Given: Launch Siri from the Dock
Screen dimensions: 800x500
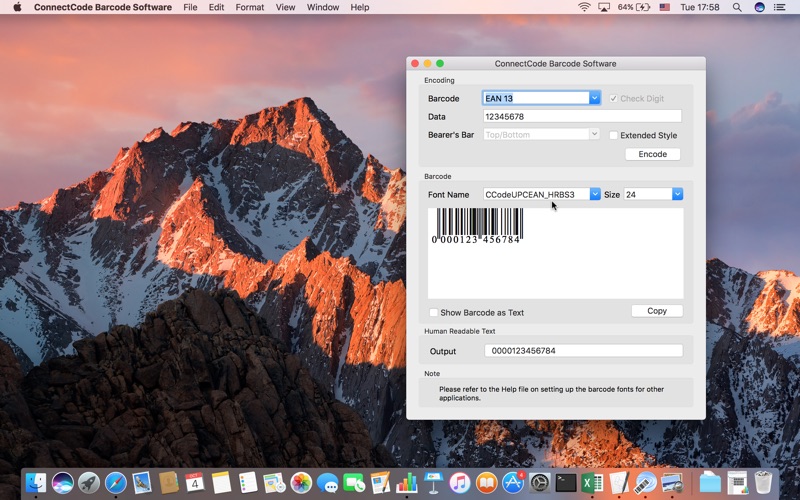Looking at the screenshot, I should [62, 483].
